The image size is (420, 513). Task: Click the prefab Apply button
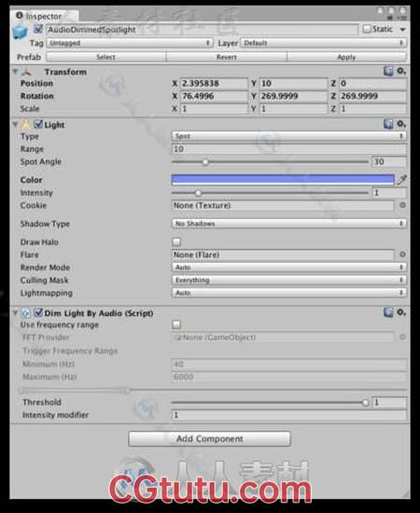(x=346, y=57)
